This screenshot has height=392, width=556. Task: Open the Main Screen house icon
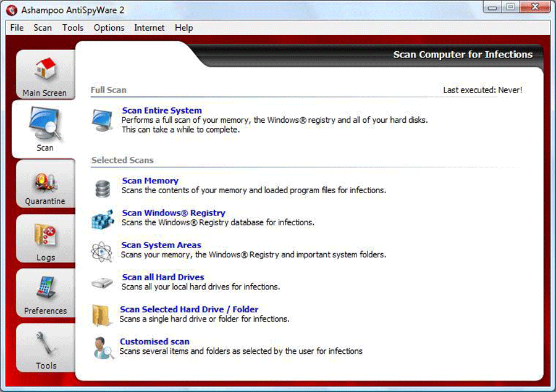[x=45, y=69]
